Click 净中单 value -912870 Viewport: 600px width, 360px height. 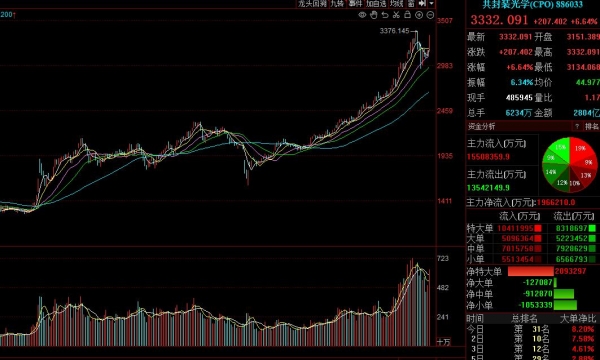(x=538, y=294)
